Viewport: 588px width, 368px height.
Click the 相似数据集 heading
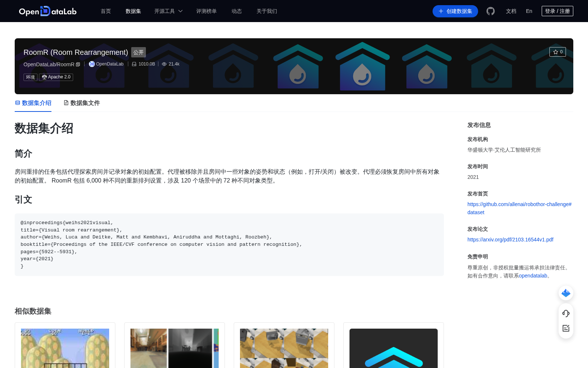[33, 311]
